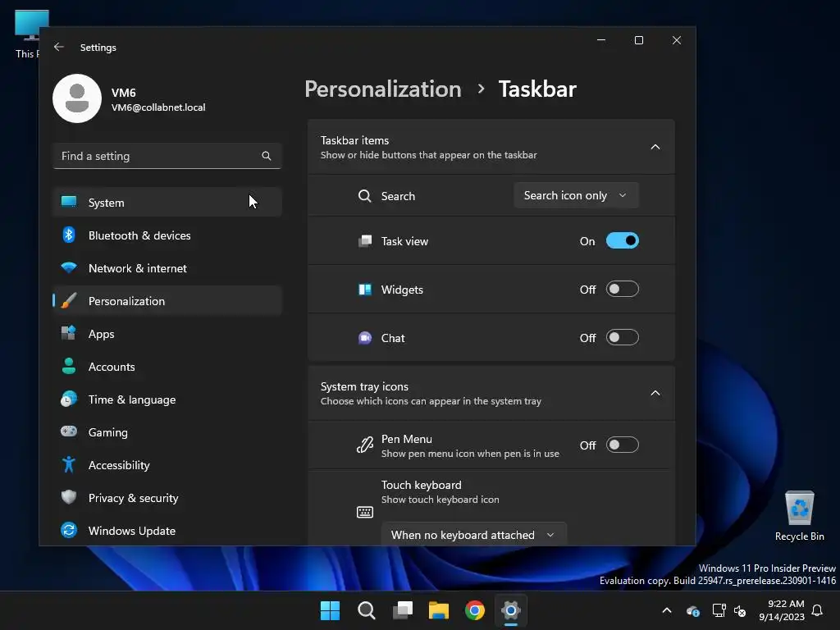Click the Windows Update sync icon
Viewport: 840px width, 630px height.
click(69, 531)
